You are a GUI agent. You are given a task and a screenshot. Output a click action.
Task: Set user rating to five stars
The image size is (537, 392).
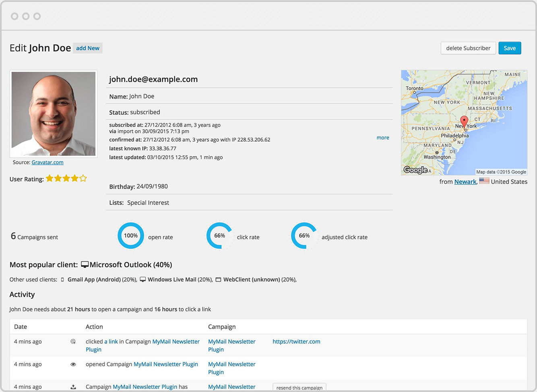[x=83, y=178]
